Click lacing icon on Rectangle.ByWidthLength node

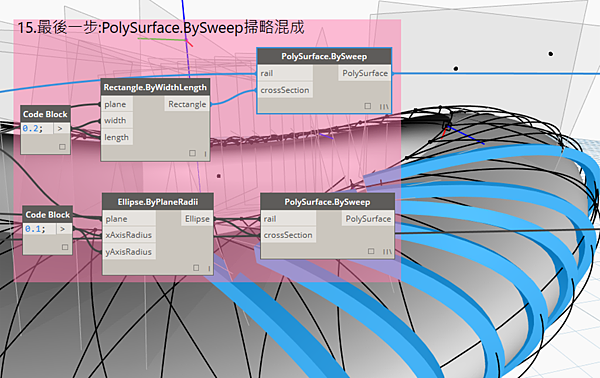tap(205, 154)
